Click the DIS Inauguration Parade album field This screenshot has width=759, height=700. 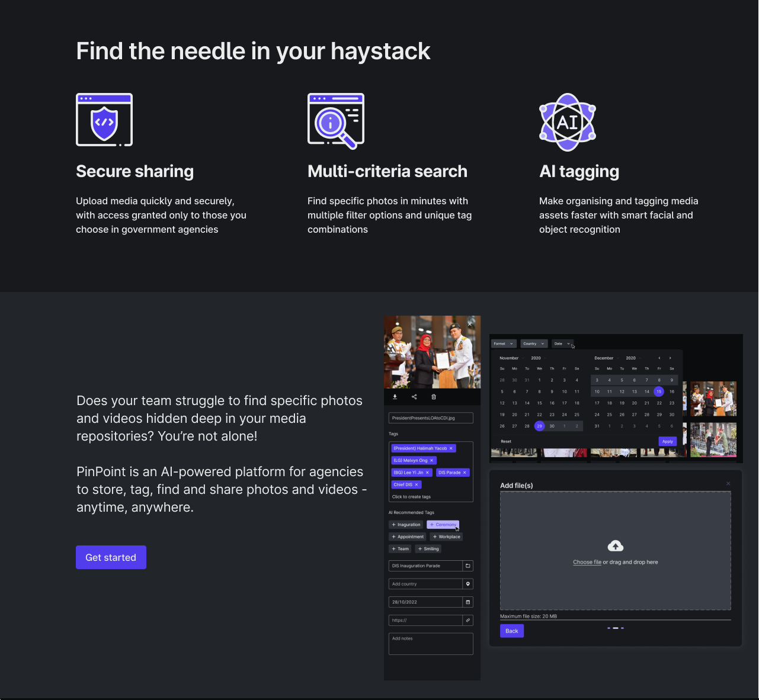point(425,566)
